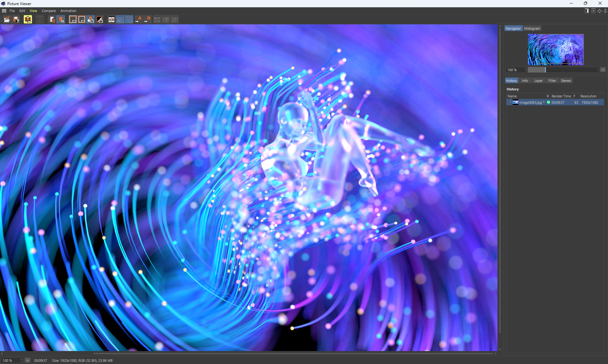Click the Render to Picture Viewer icon

[28, 20]
